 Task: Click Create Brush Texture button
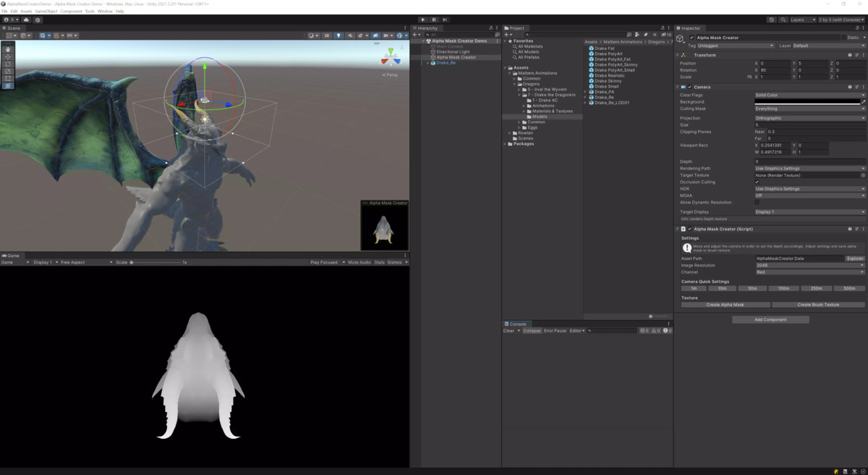(818, 305)
